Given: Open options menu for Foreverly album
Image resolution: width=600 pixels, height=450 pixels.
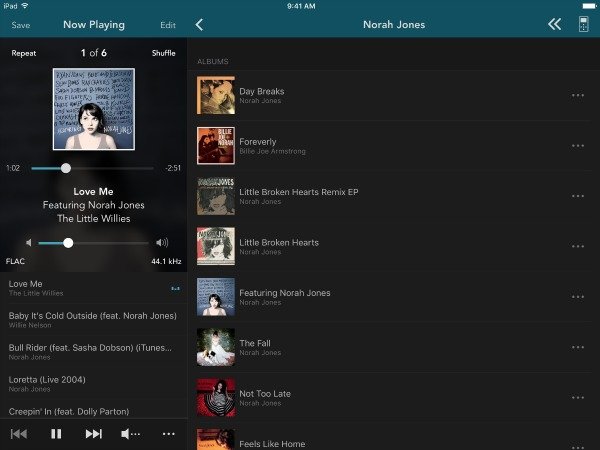Looking at the screenshot, I should click(578, 145).
